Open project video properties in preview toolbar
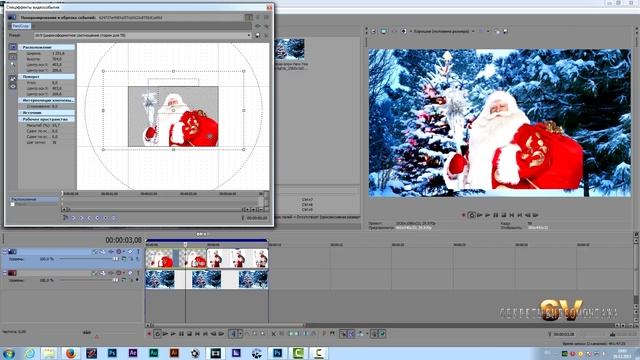Image resolution: width=640 pixels, height=360 pixels. pos(373,31)
